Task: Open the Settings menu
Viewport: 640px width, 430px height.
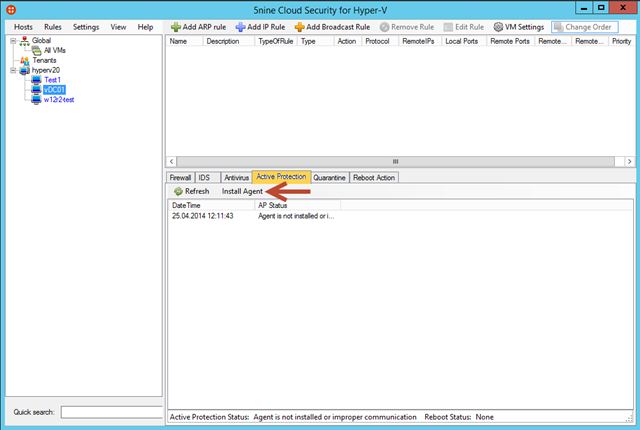Action: tap(86, 27)
